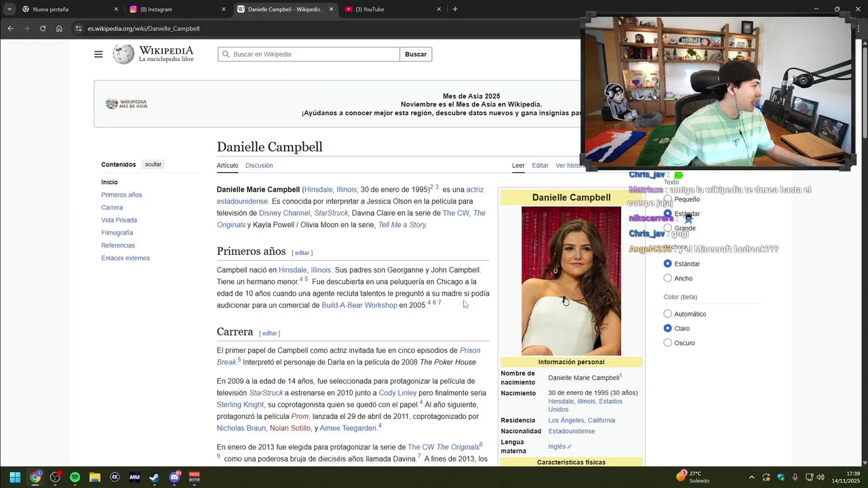Open OBS Studio from the taskbar
The image size is (868, 488).
click(55, 477)
